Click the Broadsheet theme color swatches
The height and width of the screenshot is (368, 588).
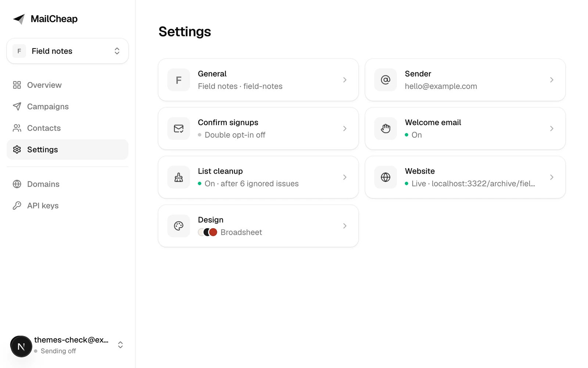click(x=208, y=232)
